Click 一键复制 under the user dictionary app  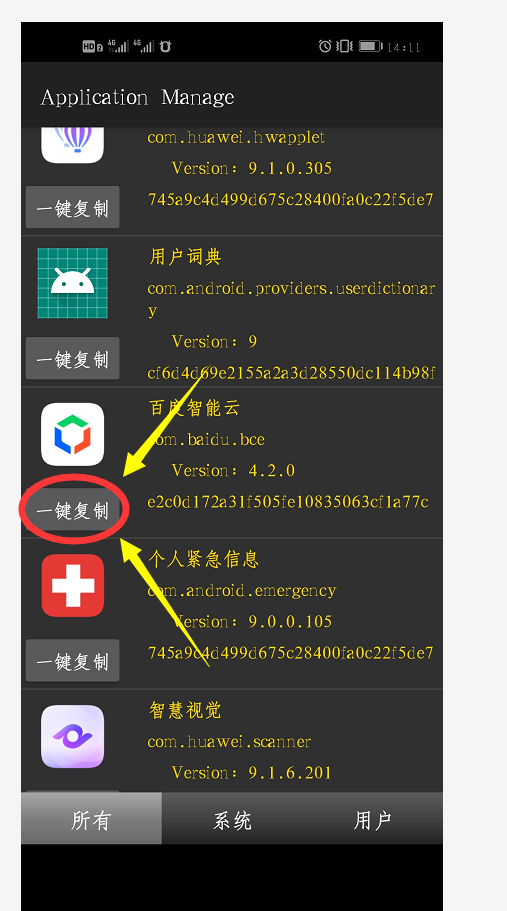click(x=73, y=358)
